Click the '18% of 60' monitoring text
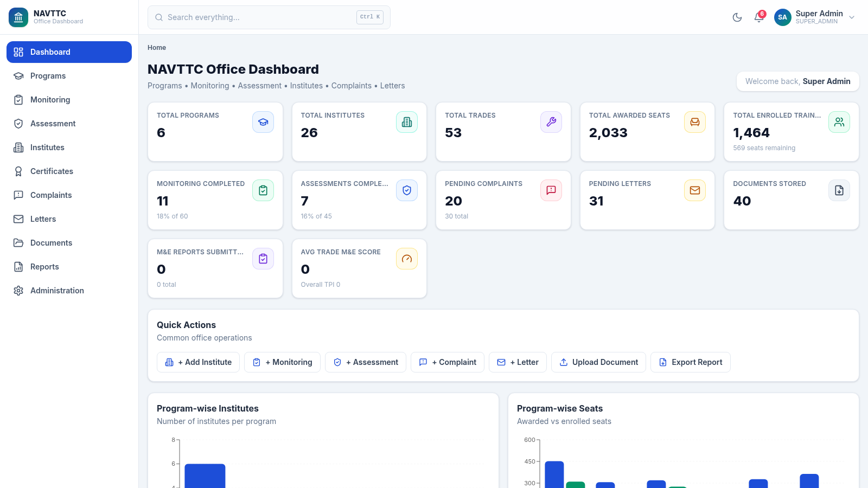868x488 pixels. (x=172, y=216)
